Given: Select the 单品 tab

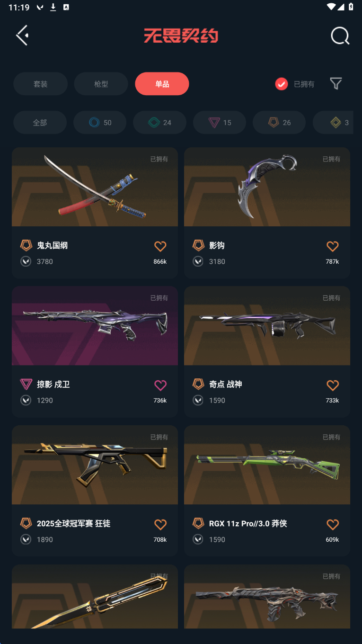Looking at the screenshot, I should (x=162, y=84).
